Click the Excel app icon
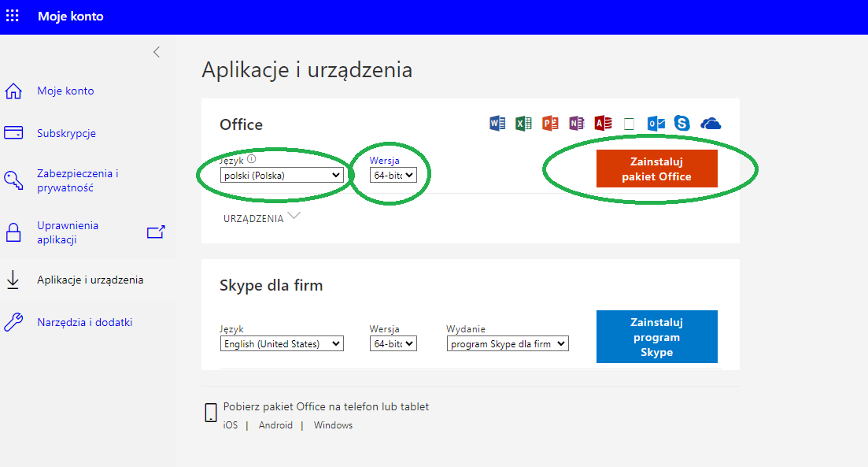This screenshot has height=467, width=868. click(x=523, y=123)
